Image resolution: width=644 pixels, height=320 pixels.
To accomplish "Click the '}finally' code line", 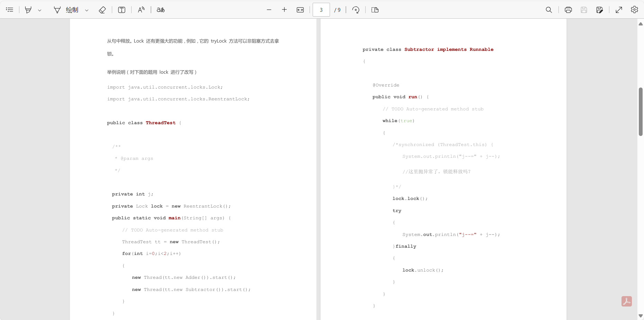I will (404, 246).
